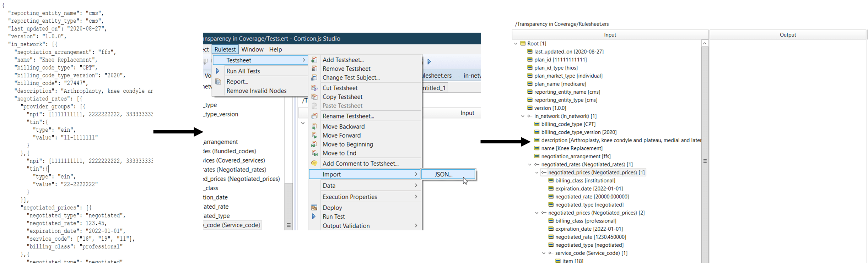Choose JSON... from the Import submenu
Viewport: 868px width, 263px height.
tap(443, 174)
